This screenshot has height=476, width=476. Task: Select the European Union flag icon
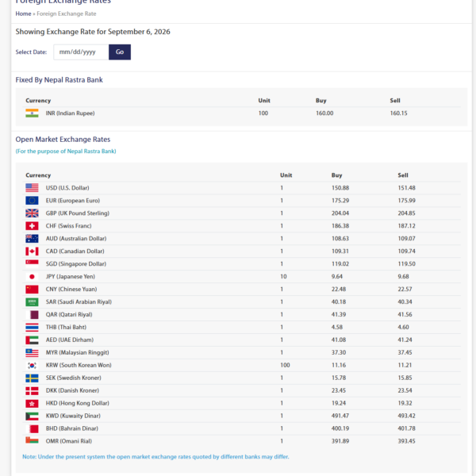tap(32, 201)
